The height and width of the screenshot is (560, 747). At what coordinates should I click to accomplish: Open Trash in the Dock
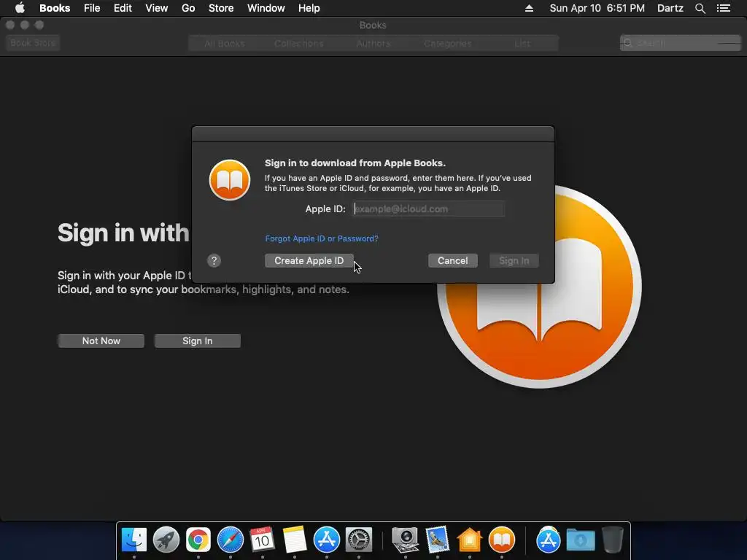pyautogui.click(x=612, y=540)
